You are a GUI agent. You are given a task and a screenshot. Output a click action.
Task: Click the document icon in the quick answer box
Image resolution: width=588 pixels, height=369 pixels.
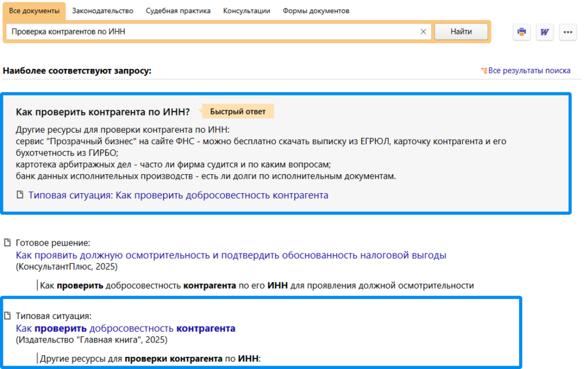pos(20,195)
